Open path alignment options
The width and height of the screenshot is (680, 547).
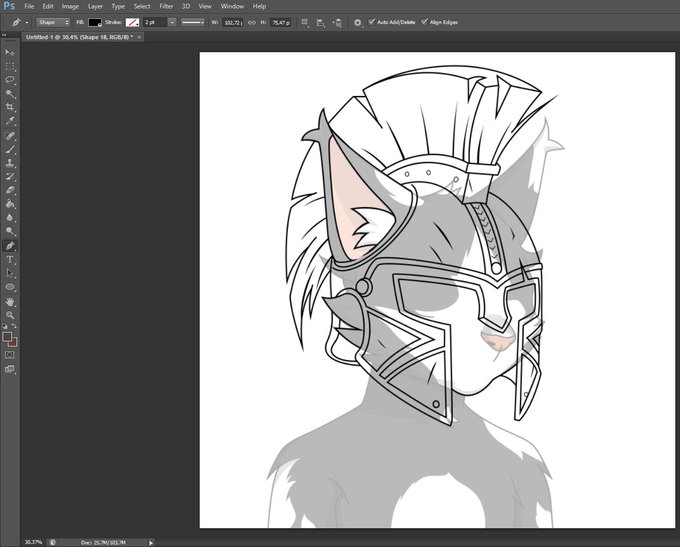coord(320,23)
